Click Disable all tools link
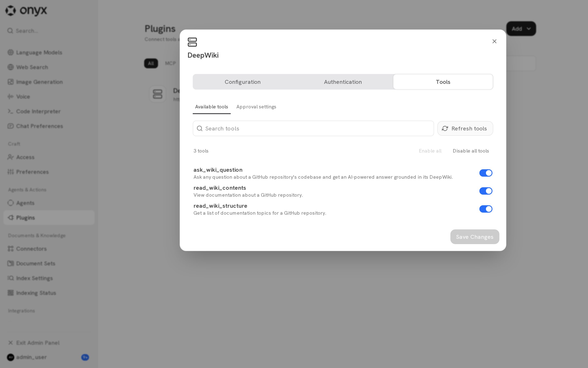 click(x=471, y=151)
